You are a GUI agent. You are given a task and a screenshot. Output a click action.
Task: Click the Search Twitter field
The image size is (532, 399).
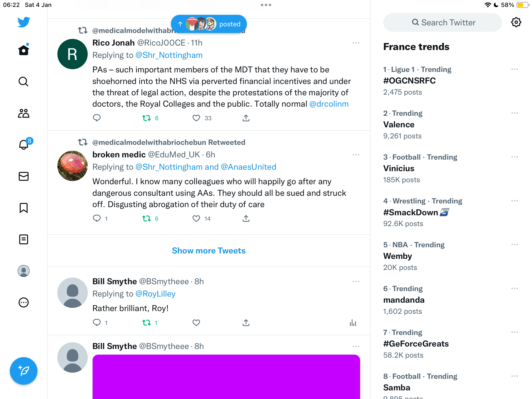click(x=443, y=22)
